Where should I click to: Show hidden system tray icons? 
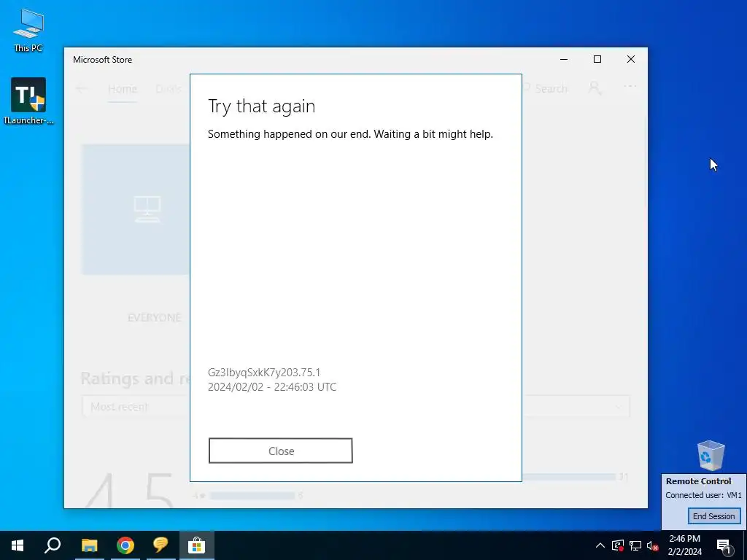click(x=600, y=545)
